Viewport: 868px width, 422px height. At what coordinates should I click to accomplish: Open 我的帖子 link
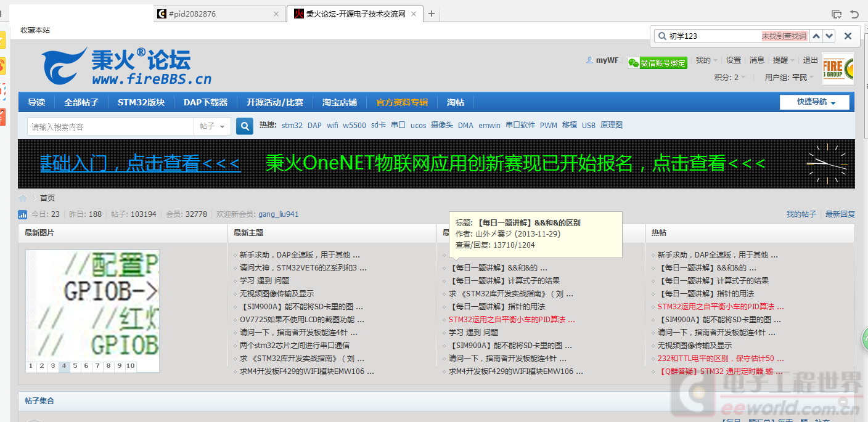[x=801, y=214]
